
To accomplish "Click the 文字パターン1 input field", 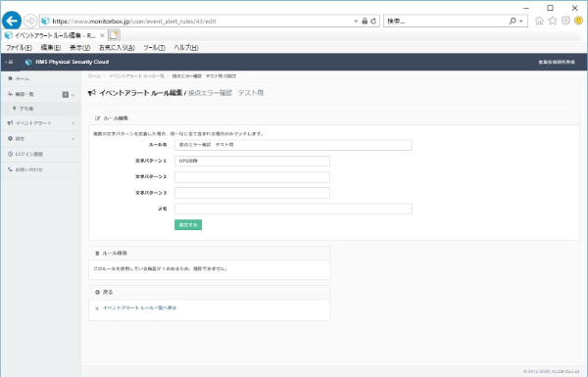I will (252, 161).
